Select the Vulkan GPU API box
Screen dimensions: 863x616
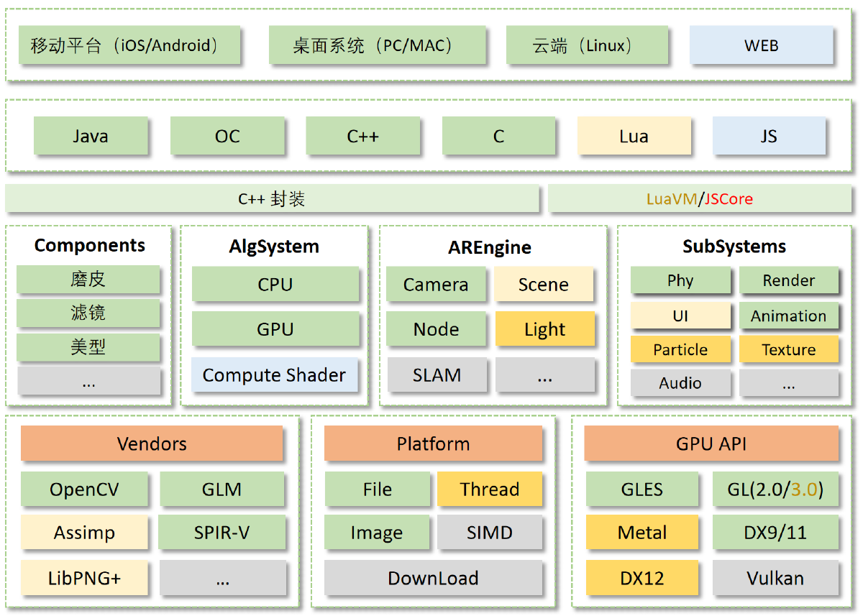pyautogui.click(x=775, y=578)
